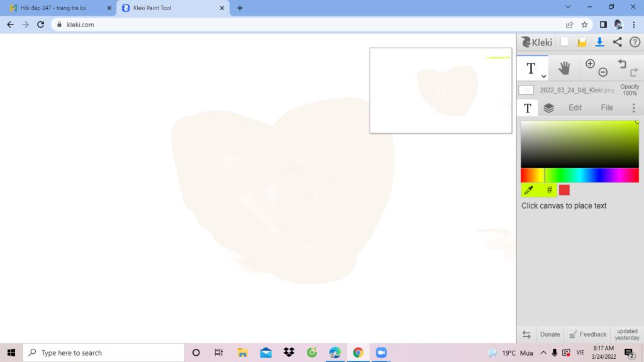
Task: Open the tab search dropdown
Action: tap(568, 7)
